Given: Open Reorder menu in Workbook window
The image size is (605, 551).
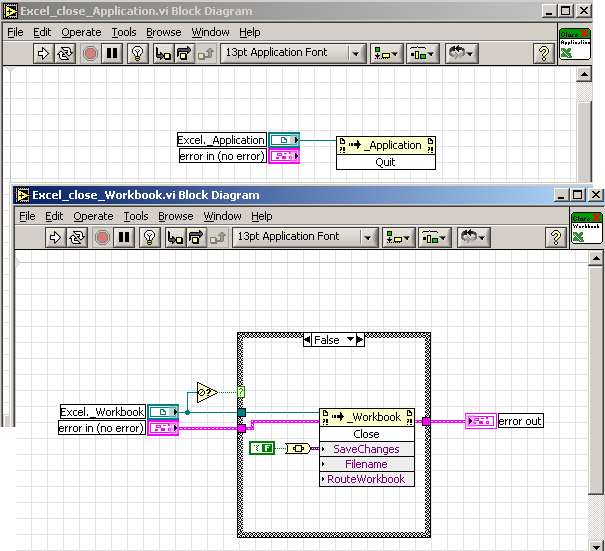Looking at the screenshot, I should click(x=474, y=237).
